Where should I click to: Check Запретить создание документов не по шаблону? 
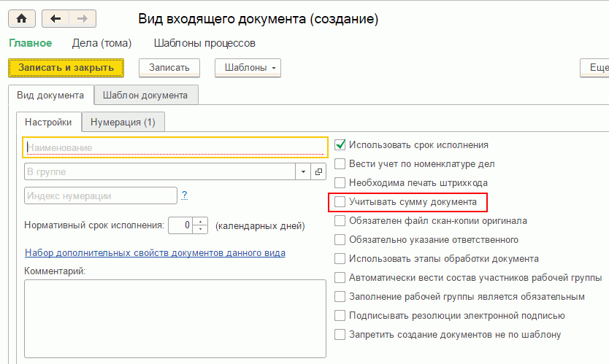tap(340, 334)
